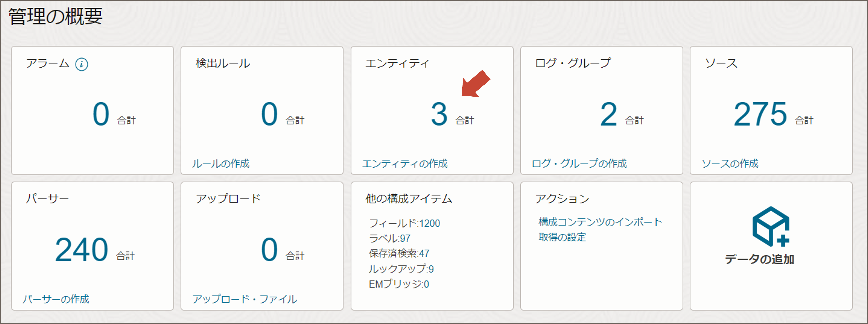Click the ソース total number 275
Image resolution: width=868 pixels, height=324 pixels.
(760, 114)
